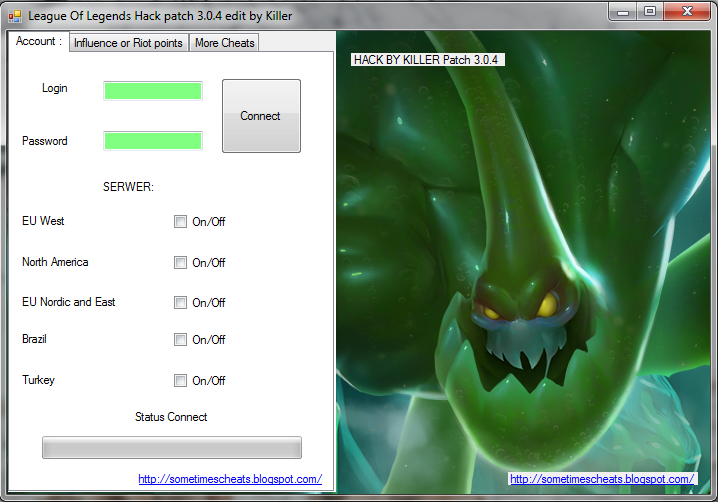
Task: Click the Login label text
Action: (54, 88)
